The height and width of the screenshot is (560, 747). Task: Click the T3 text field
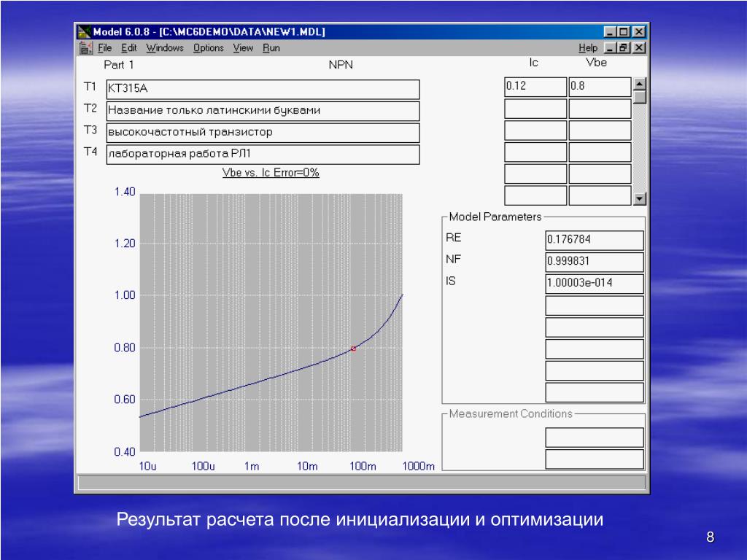coord(263,133)
